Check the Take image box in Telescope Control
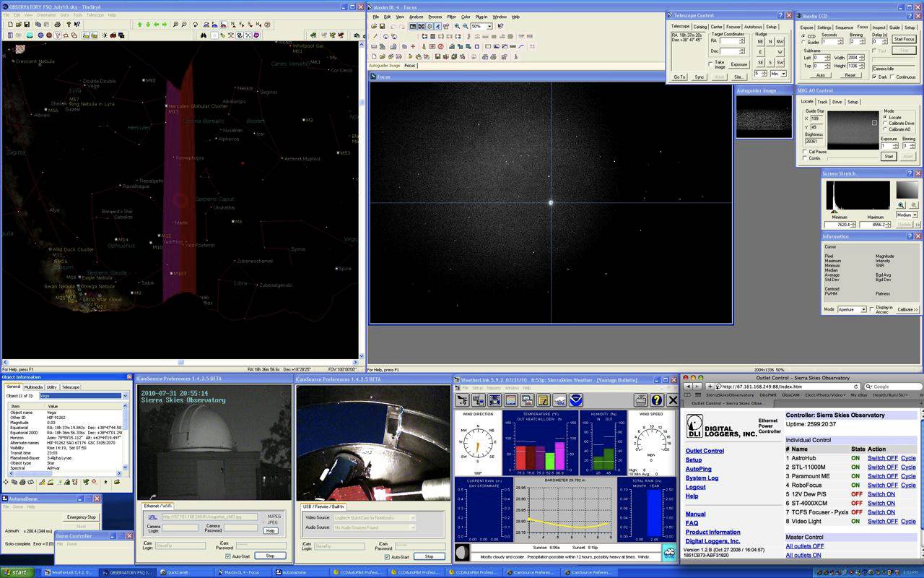The width and height of the screenshot is (924, 578). [x=710, y=63]
